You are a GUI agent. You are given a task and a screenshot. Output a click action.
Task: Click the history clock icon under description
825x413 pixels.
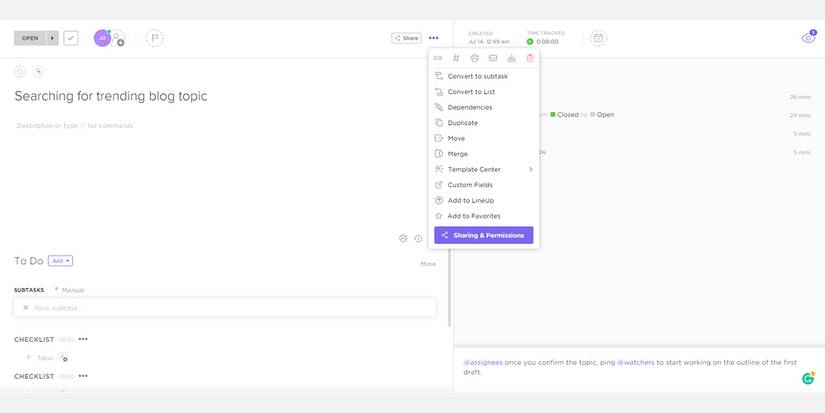tap(418, 238)
